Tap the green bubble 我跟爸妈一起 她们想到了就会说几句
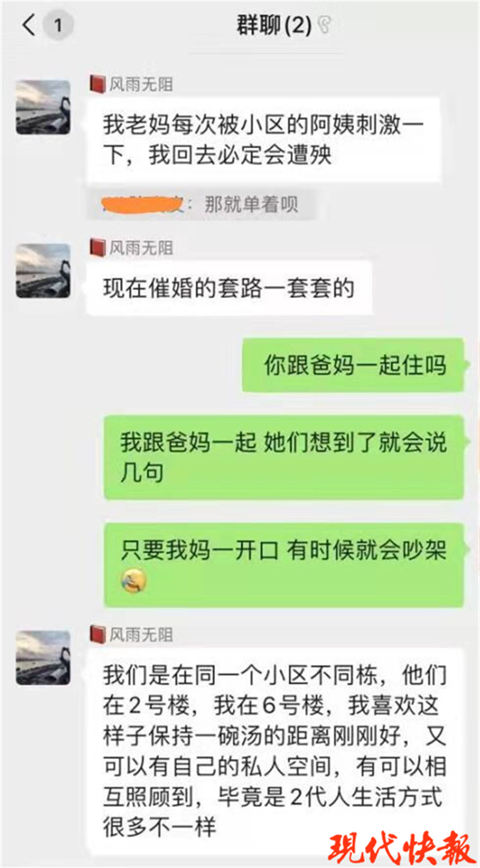This screenshot has width=480, height=868. click(x=284, y=458)
